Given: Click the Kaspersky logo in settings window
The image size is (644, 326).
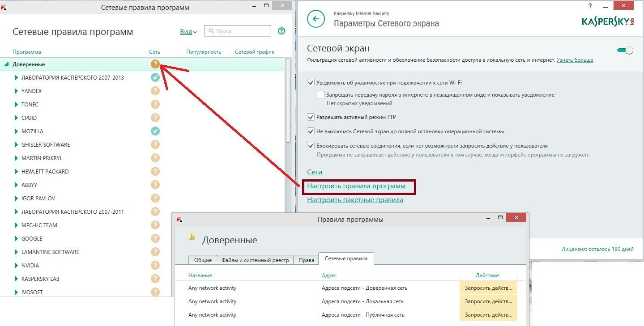Looking at the screenshot, I should tap(608, 21).
